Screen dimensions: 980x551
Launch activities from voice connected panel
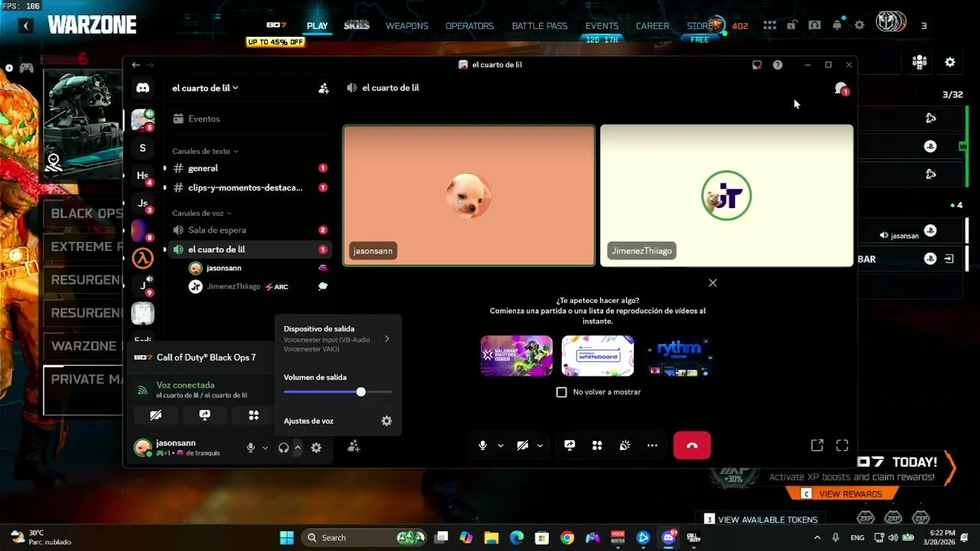click(253, 415)
